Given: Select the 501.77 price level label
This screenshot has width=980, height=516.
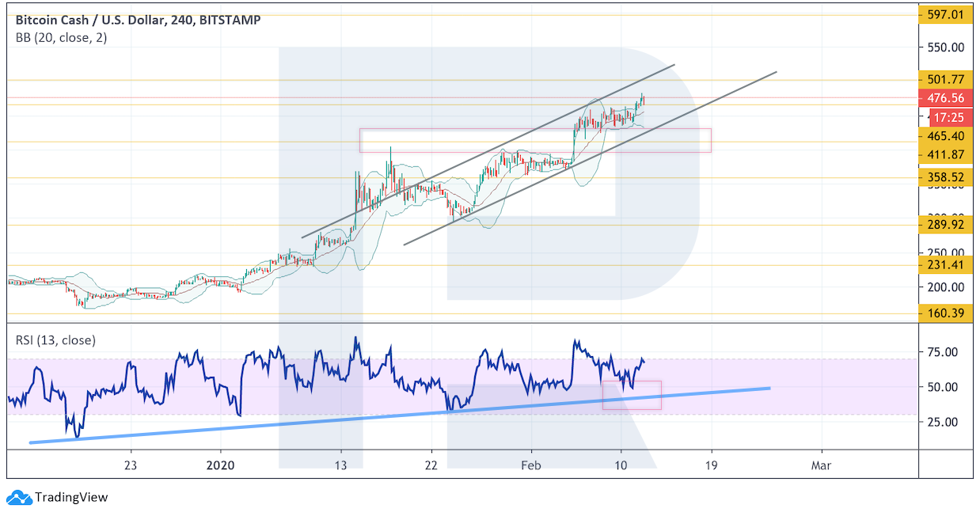Looking at the screenshot, I should pos(945,79).
